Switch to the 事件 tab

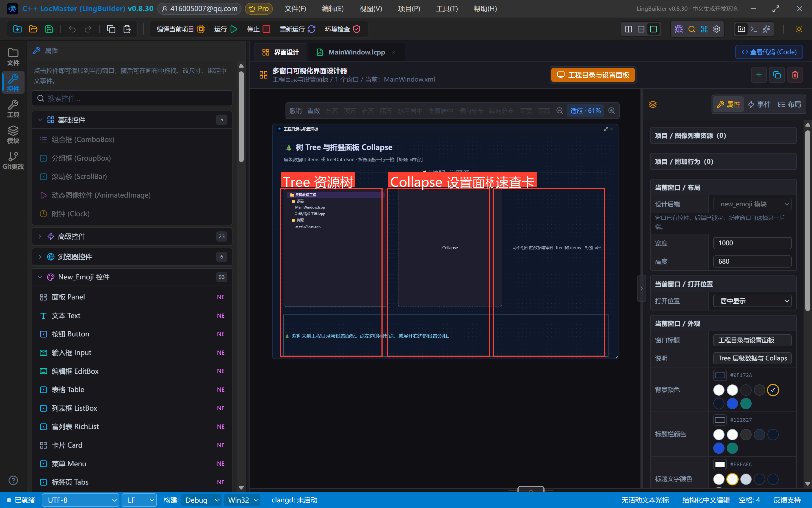tap(759, 104)
